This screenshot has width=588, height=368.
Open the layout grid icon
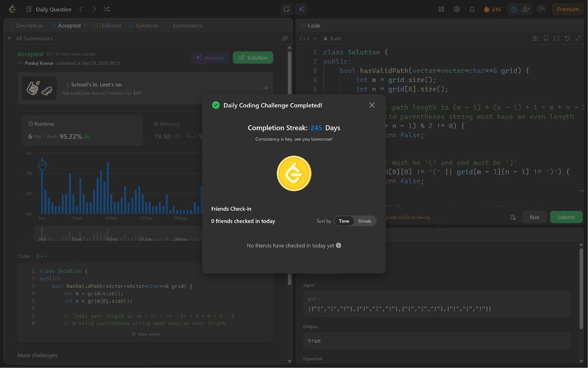(441, 9)
